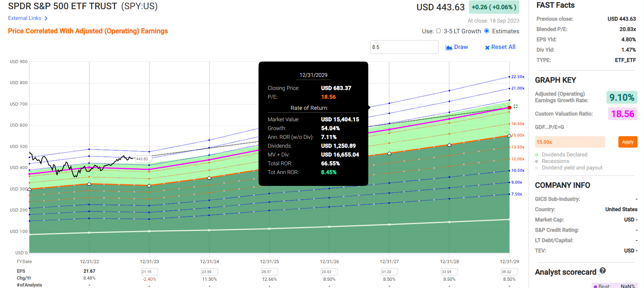Click the 12/31/29 axis date label
The width and height of the screenshot is (644, 288).
coord(509,262)
